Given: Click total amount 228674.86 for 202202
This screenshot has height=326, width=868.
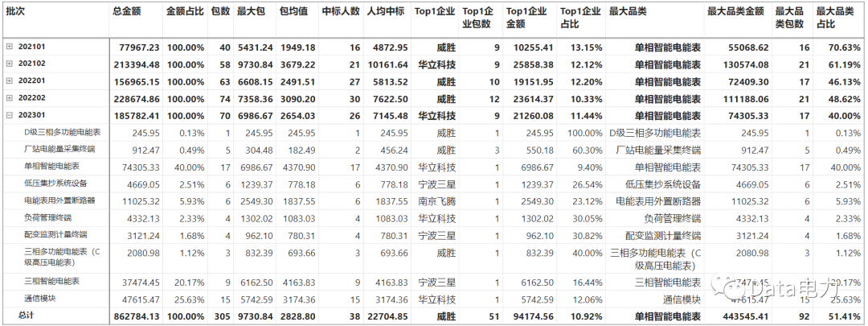Looking at the screenshot, I should (x=136, y=99).
